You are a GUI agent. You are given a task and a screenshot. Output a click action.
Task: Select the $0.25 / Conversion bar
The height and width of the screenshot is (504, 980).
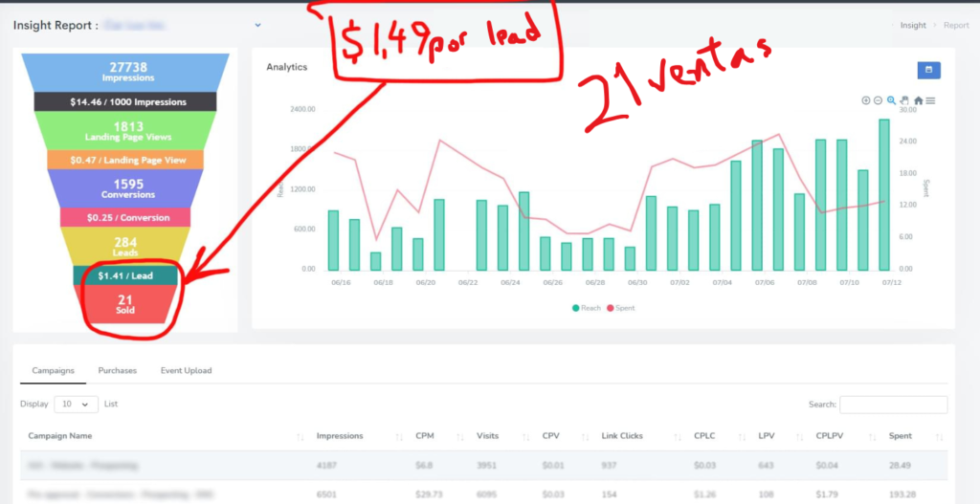tap(125, 217)
